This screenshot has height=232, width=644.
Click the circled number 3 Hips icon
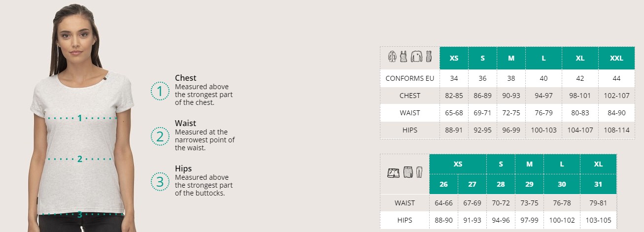click(160, 182)
